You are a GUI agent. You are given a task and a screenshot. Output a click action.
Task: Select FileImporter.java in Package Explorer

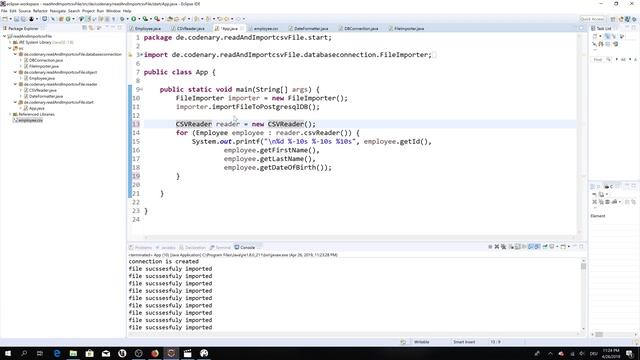[41, 66]
